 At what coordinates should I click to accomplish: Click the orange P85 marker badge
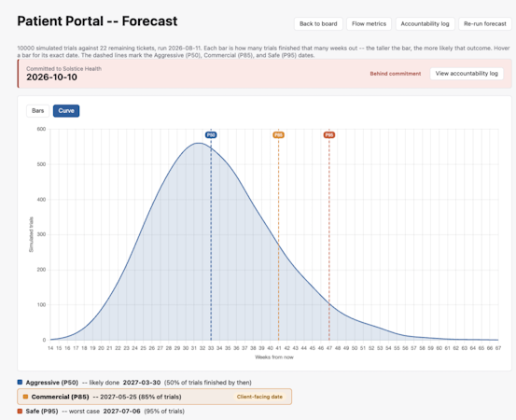tap(278, 135)
